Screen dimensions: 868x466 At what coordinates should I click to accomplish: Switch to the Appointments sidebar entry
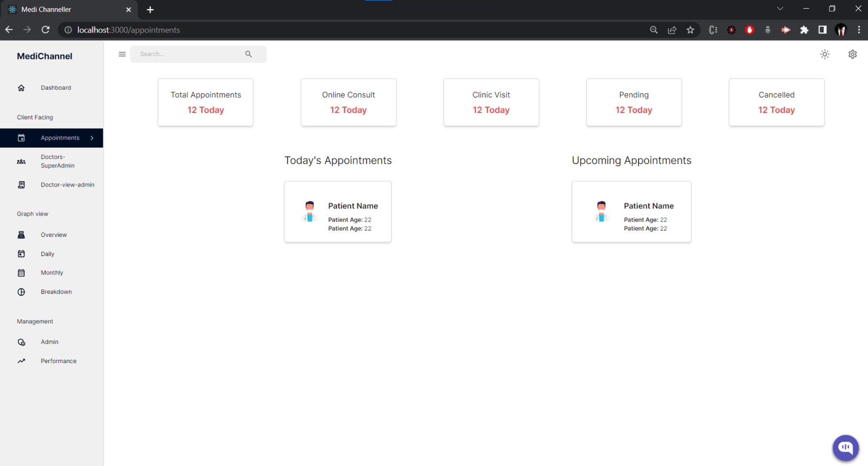coord(60,138)
